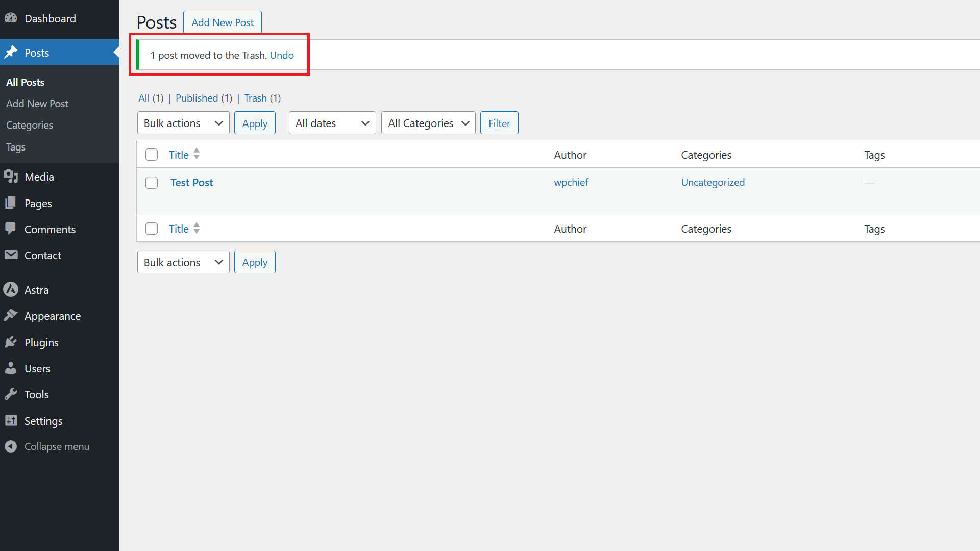Screen dimensions: 980x551
Task: Click the Pages icon in sidebar
Action: tap(11, 203)
